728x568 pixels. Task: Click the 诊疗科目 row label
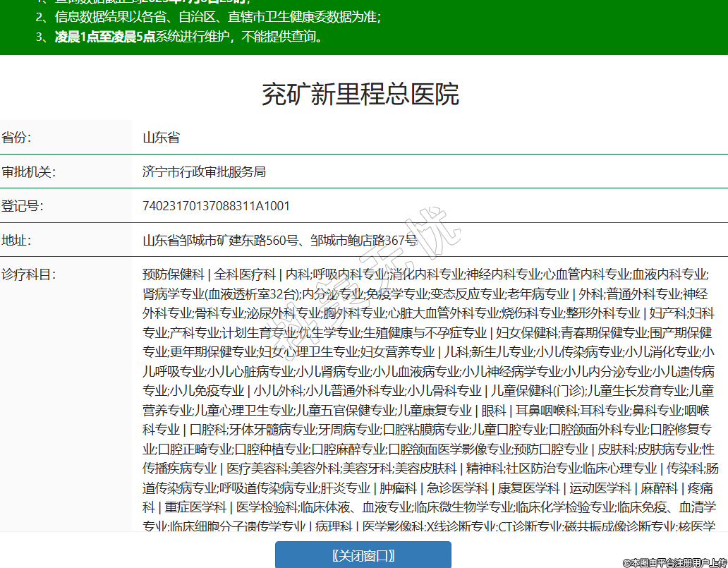[28, 274]
